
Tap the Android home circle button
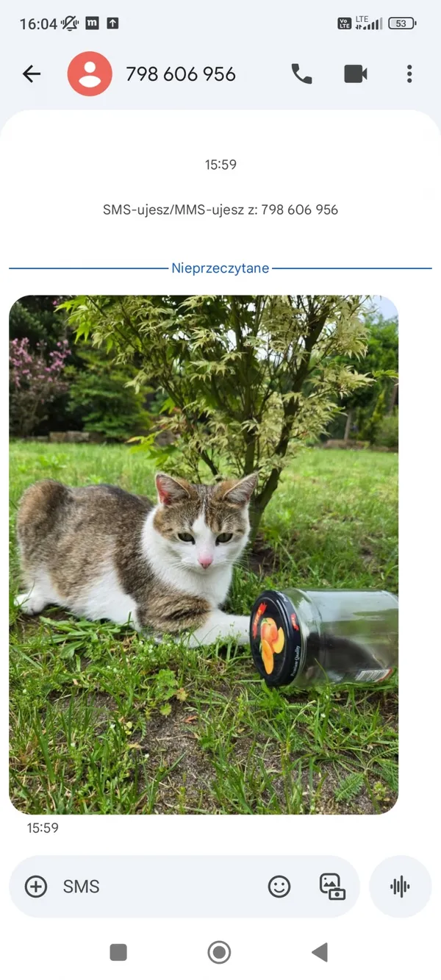click(219, 953)
